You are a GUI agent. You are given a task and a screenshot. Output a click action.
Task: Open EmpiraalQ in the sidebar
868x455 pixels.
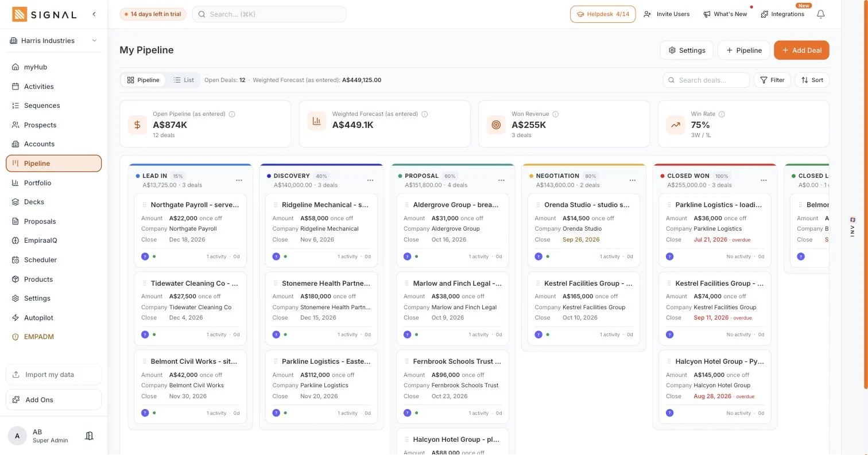coord(54,240)
